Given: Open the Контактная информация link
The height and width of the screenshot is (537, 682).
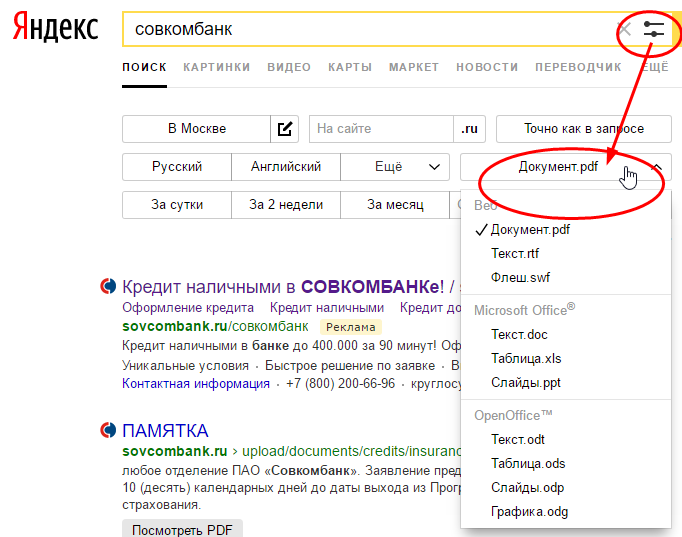Looking at the screenshot, I should [196, 384].
